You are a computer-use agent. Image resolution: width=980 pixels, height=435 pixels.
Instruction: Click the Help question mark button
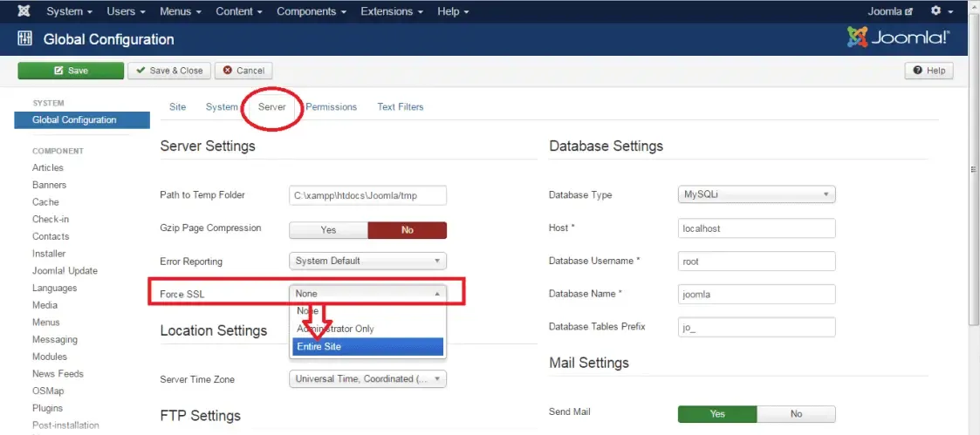(929, 71)
